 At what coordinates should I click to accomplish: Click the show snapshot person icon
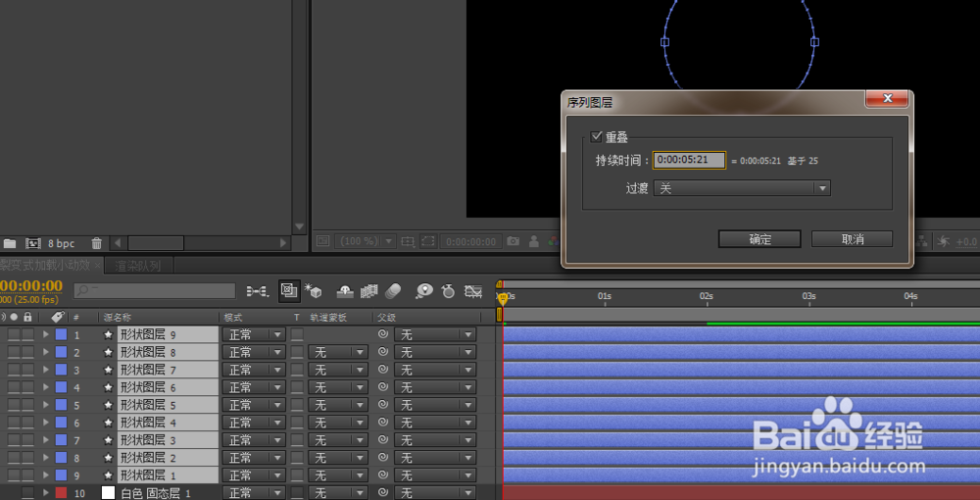(534, 241)
